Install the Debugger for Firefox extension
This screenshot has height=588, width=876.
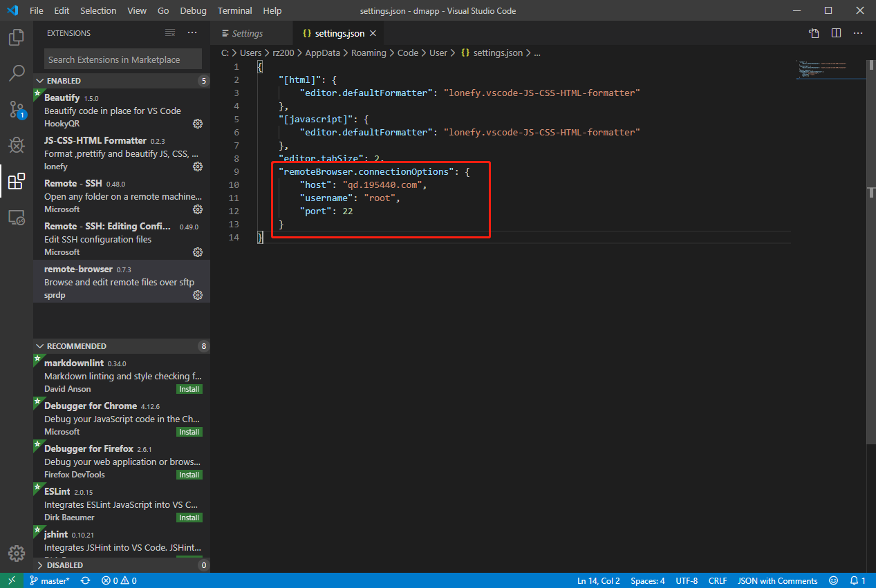[x=189, y=475]
